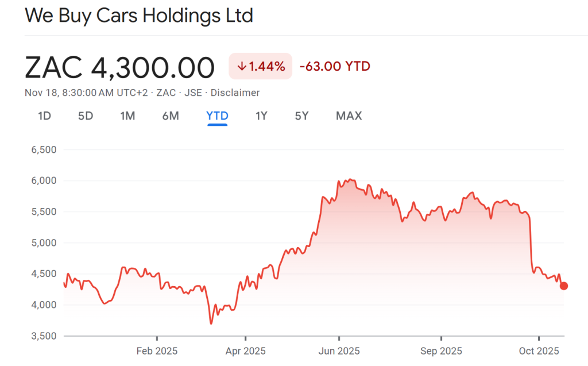Choose the MAX time range
588x366 pixels.
click(349, 116)
